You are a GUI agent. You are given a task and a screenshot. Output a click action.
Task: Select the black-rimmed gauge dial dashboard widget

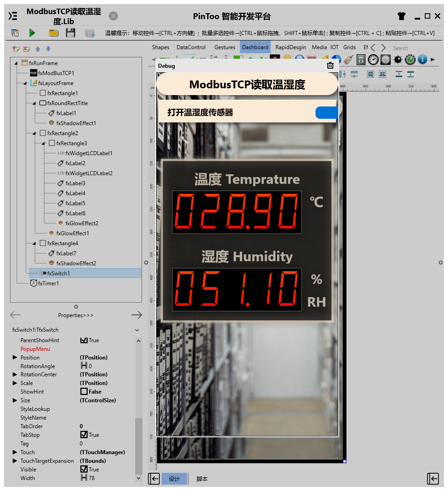click(x=373, y=60)
